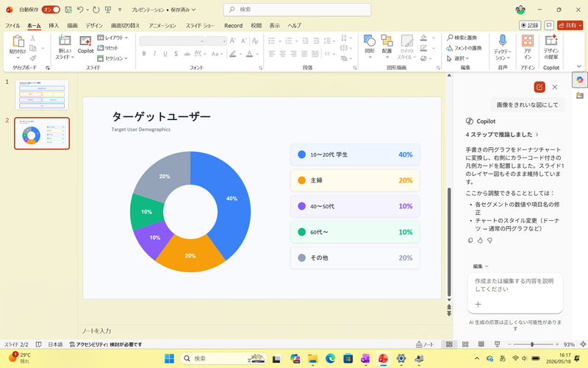Switch to slide sorter view in status bar
This screenshot has height=368, width=588.
465,344
